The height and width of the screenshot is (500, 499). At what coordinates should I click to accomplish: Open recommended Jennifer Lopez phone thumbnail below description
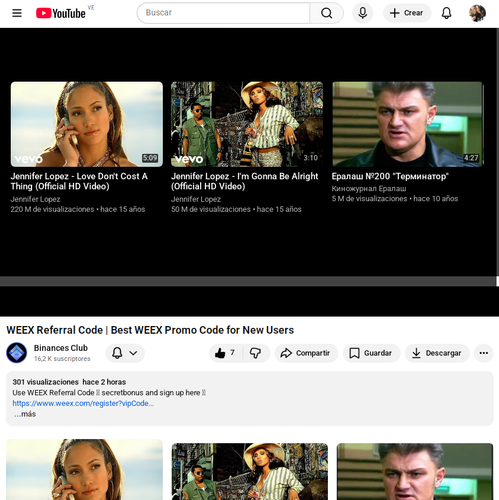[x=85, y=469]
